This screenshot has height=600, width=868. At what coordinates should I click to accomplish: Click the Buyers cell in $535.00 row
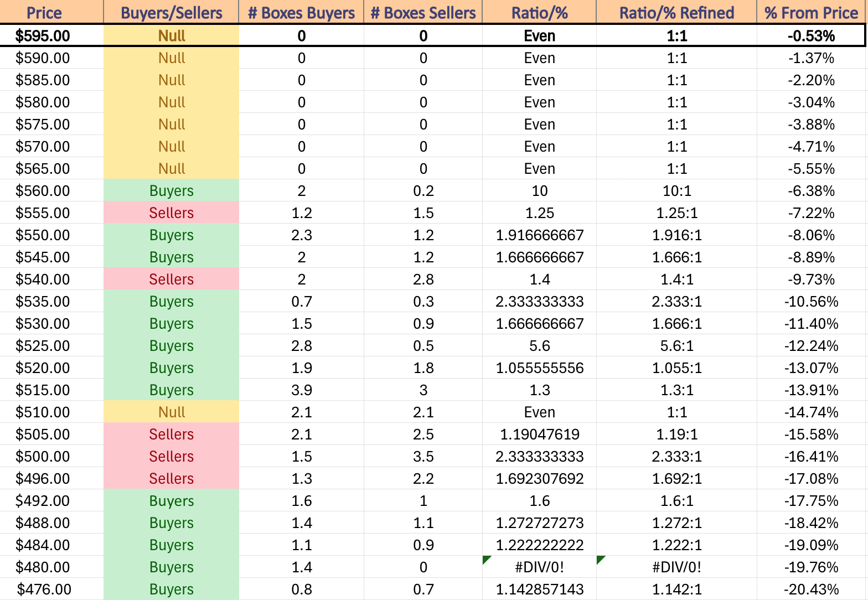click(171, 301)
